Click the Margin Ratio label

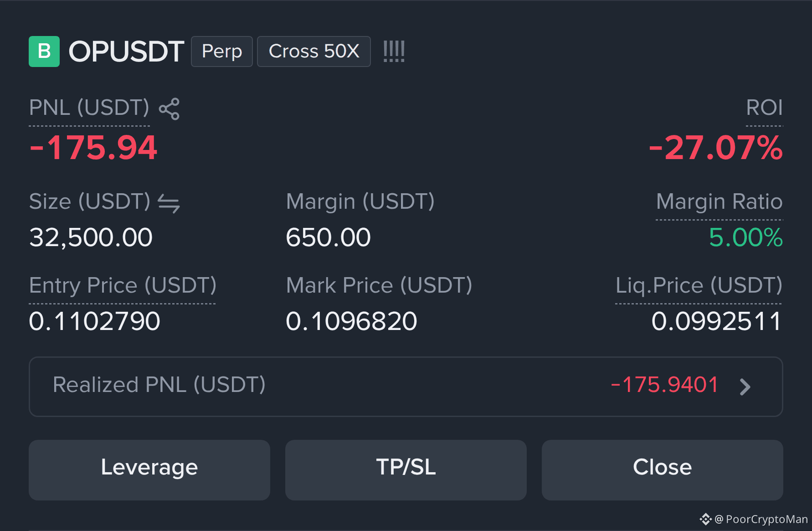(x=719, y=202)
